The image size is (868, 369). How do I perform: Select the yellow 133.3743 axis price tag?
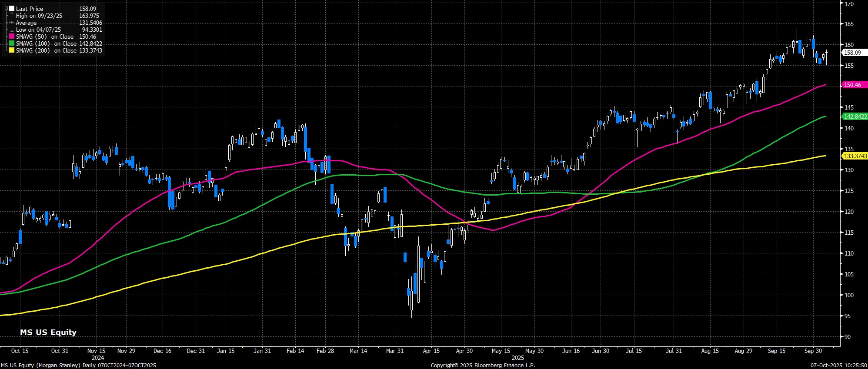coord(855,156)
